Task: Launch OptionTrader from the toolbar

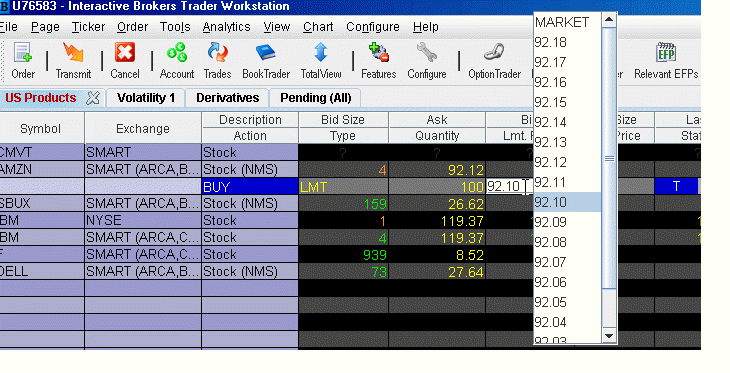Action: 494,61
